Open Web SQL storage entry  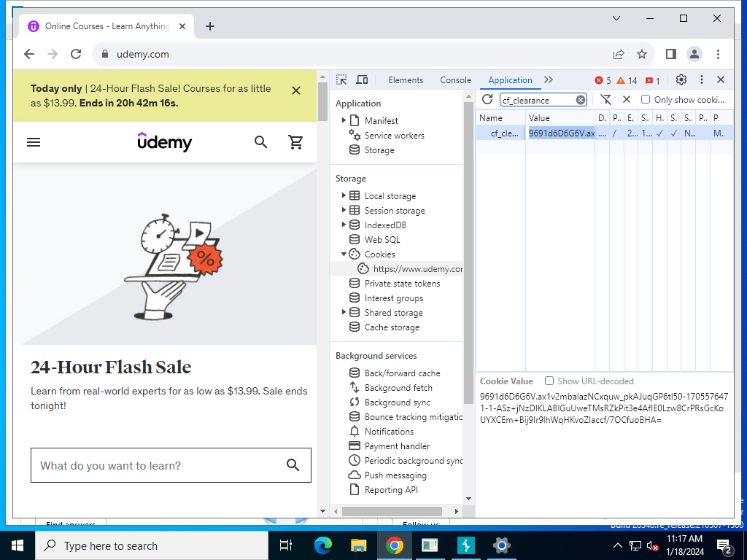click(382, 239)
